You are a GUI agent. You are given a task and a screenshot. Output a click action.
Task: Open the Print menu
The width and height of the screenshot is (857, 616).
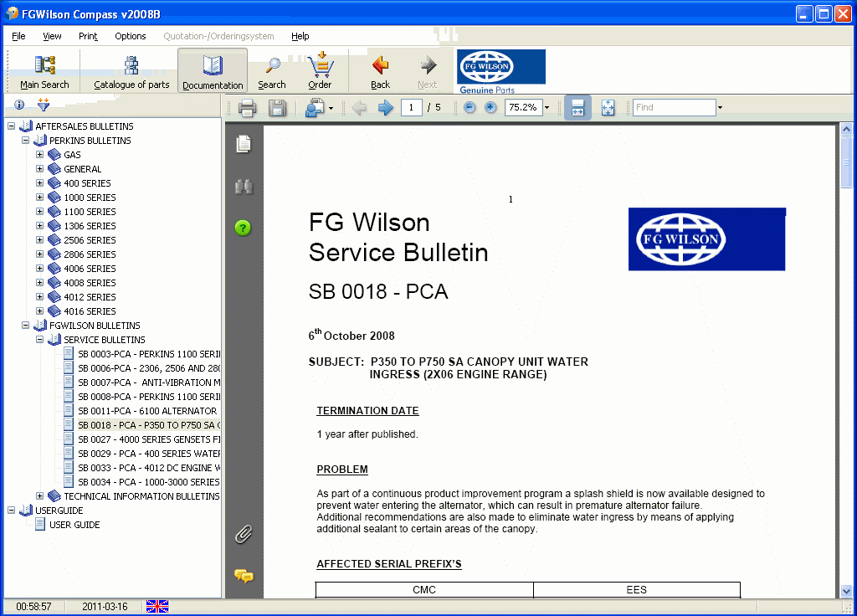[x=88, y=36]
